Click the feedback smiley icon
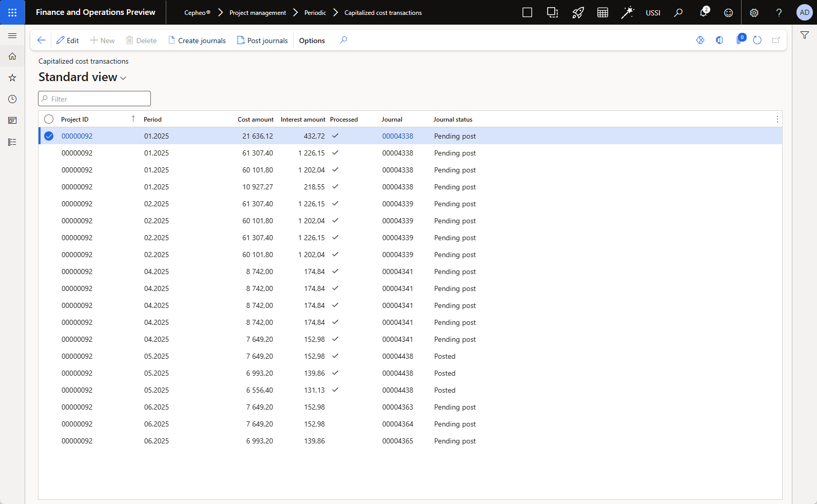The image size is (817, 504). click(x=728, y=13)
